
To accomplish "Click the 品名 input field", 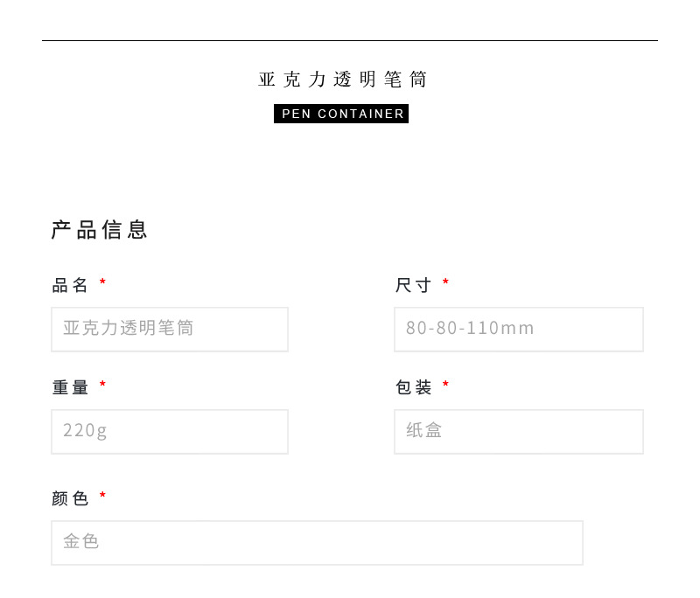I will 170,330.
